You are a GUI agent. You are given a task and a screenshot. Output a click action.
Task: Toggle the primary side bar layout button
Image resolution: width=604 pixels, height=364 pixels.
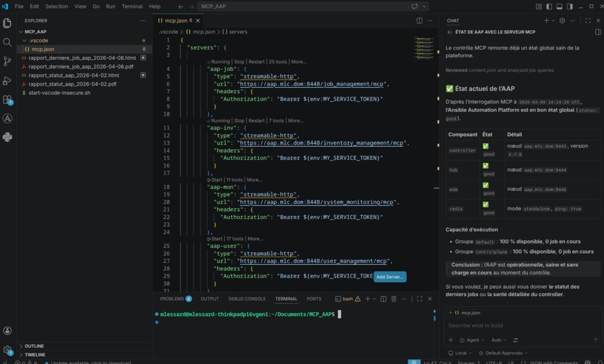(x=549, y=6)
